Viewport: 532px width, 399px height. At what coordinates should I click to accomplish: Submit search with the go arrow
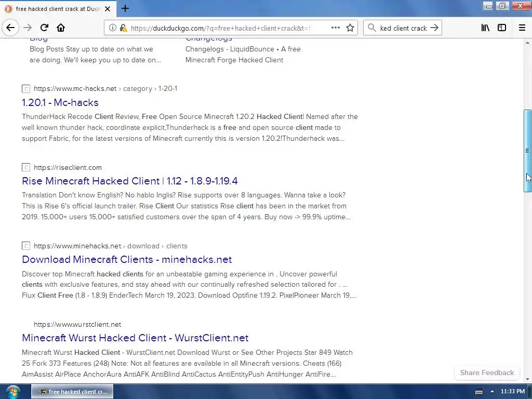[x=434, y=28]
